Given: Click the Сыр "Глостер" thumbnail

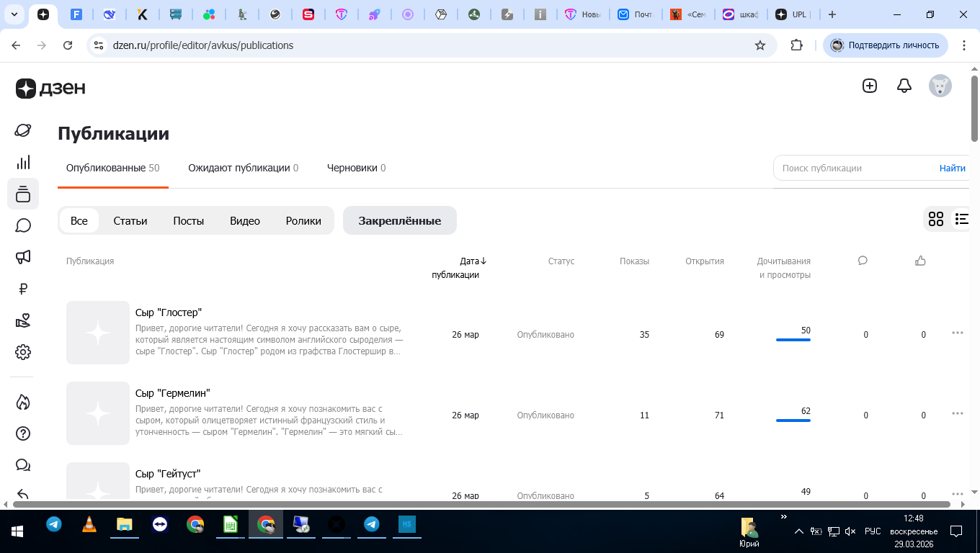Looking at the screenshot, I should tap(98, 333).
